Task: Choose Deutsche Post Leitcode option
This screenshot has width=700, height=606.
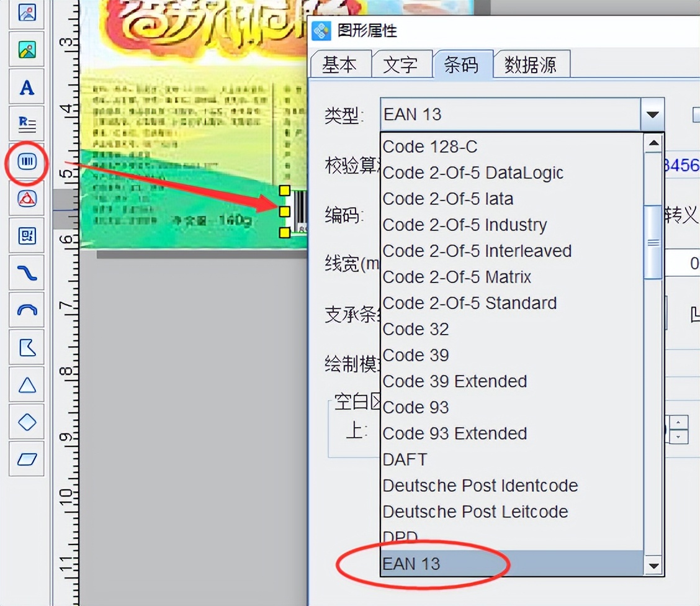Action: 512,512
